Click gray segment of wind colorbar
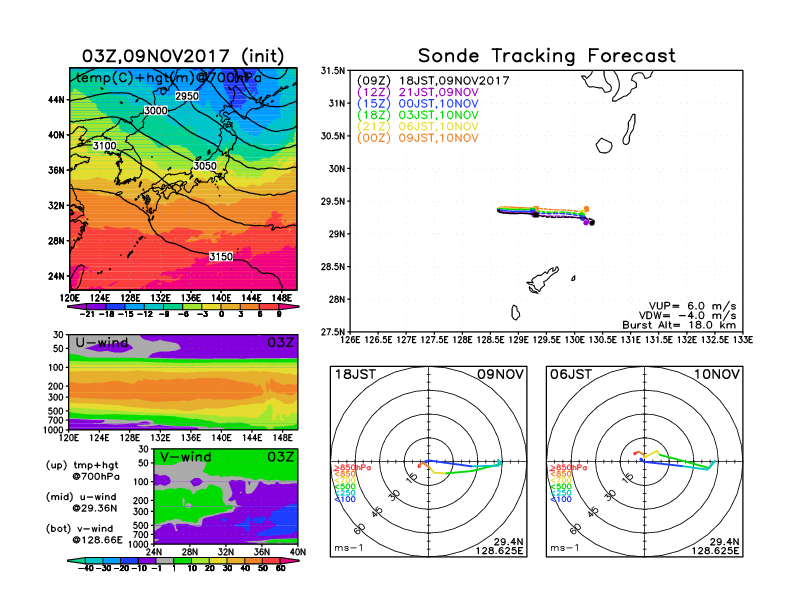The image size is (792, 612). pos(164,561)
